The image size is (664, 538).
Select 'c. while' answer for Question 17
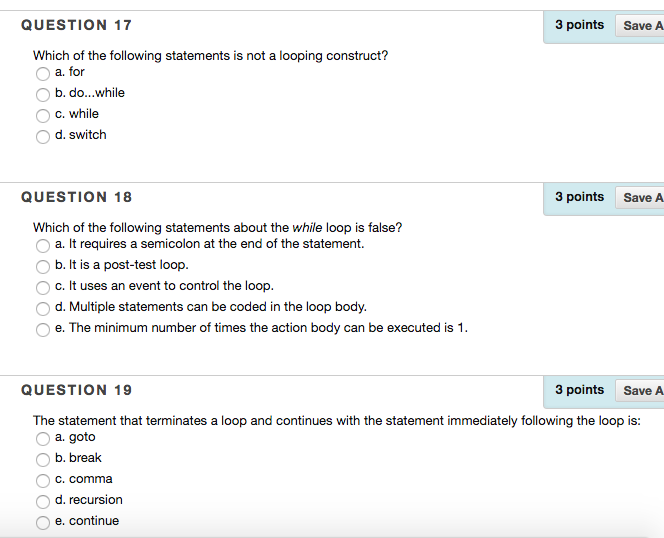[43, 115]
